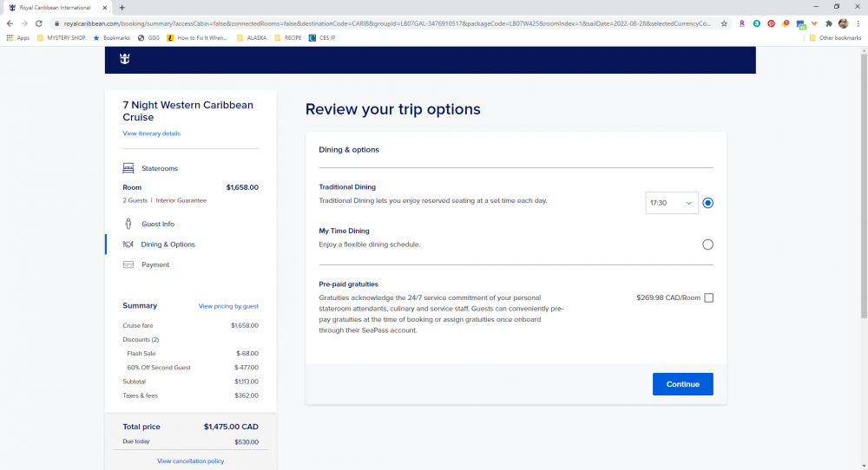This screenshot has width=868, height=470.
Task: Click the Staterooms bed icon in sidebar
Action: [x=128, y=168]
